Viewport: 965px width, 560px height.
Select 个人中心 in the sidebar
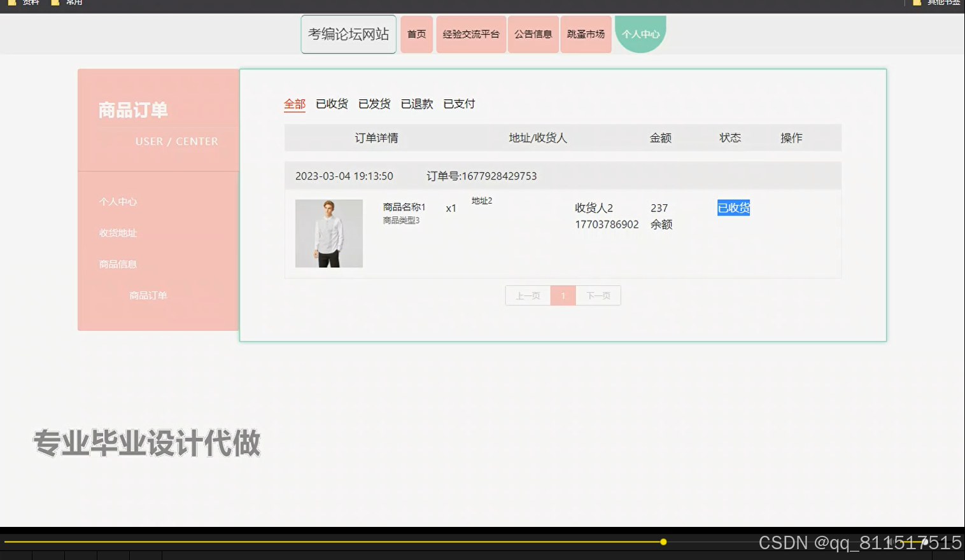point(117,201)
